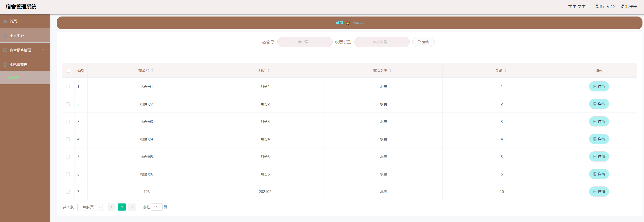This screenshot has width=644, height=222.
Task: Select 水电费管理 in the sidebar
Action: point(25,65)
